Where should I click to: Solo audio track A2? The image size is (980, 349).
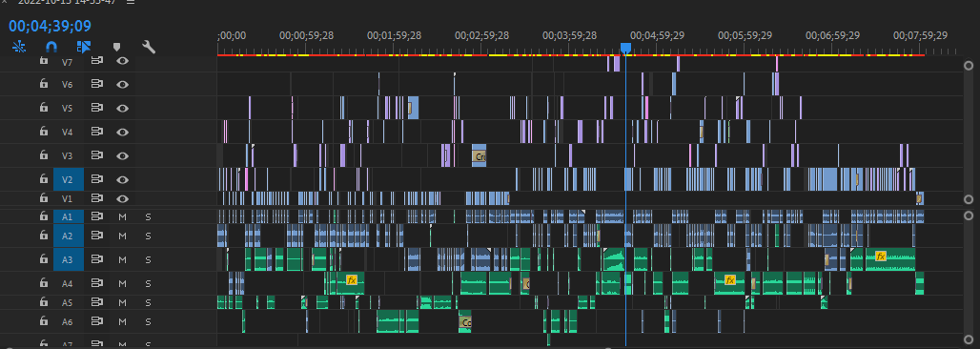tap(148, 236)
